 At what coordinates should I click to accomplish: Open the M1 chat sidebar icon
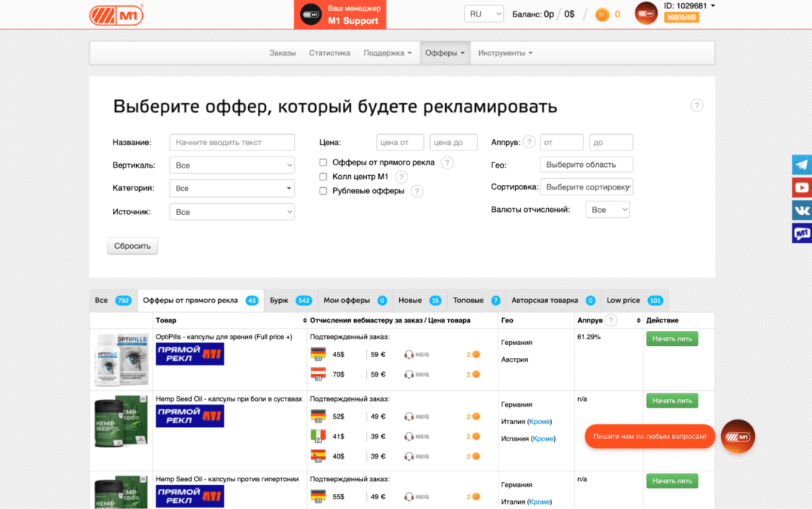pos(801,233)
